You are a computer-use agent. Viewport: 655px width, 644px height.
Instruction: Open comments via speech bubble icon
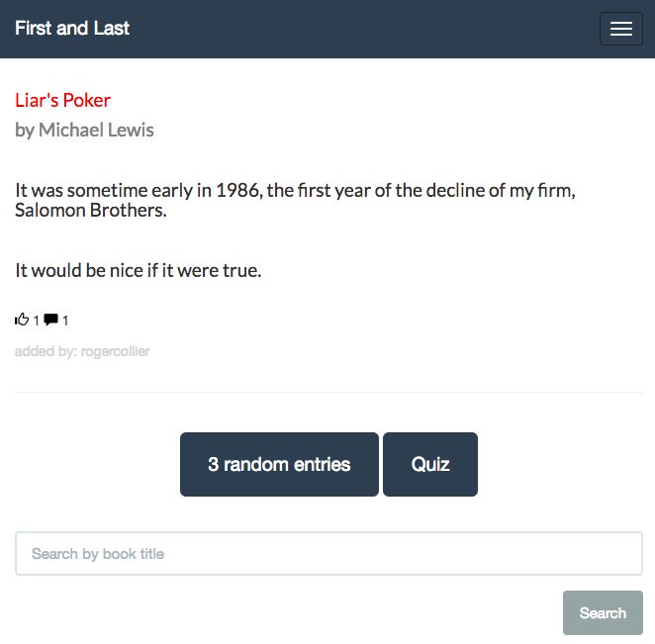(51, 320)
